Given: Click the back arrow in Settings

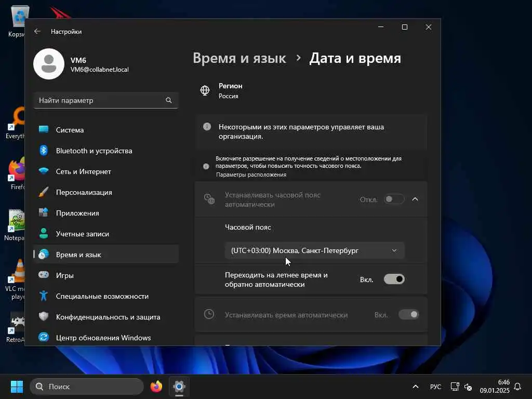Looking at the screenshot, I should [x=37, y=31].
